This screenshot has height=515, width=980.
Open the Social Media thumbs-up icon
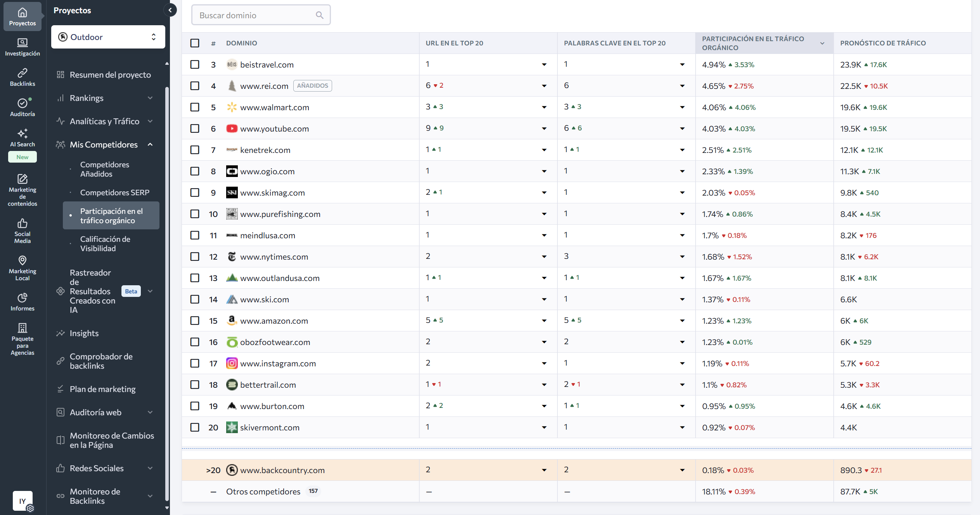pyautogui.click(x=23, y=223)
